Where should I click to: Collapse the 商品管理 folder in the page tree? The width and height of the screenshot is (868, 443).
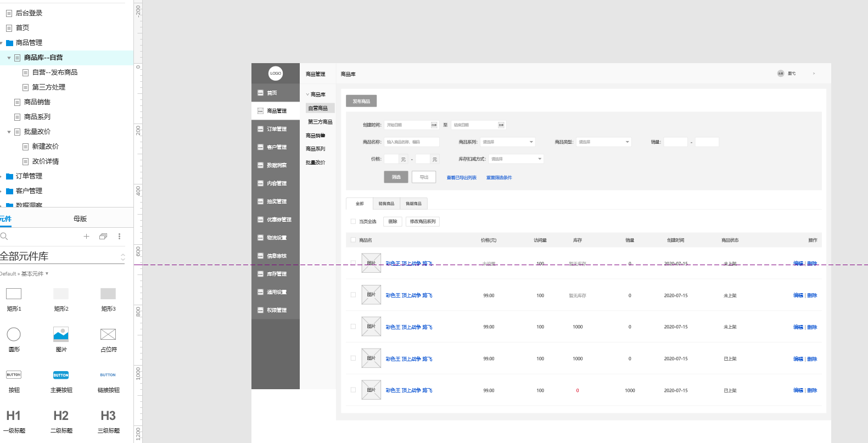point(2,43)
